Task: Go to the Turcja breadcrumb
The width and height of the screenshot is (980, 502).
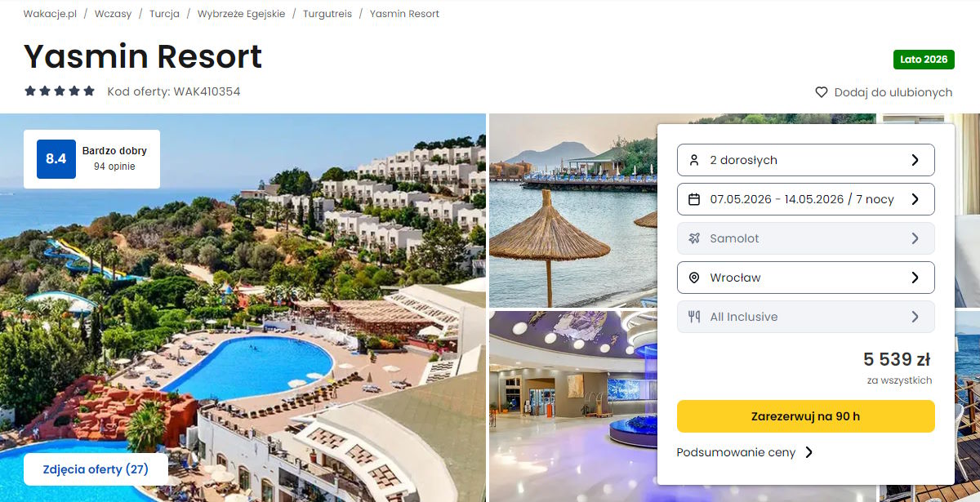Action: pyautogui.click(x=164, y=14)
